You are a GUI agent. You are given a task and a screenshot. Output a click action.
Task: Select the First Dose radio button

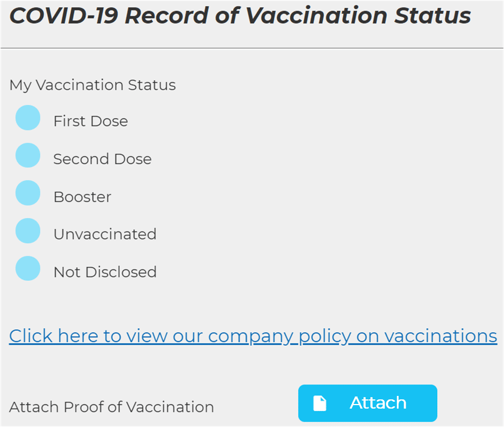point(28,119)
